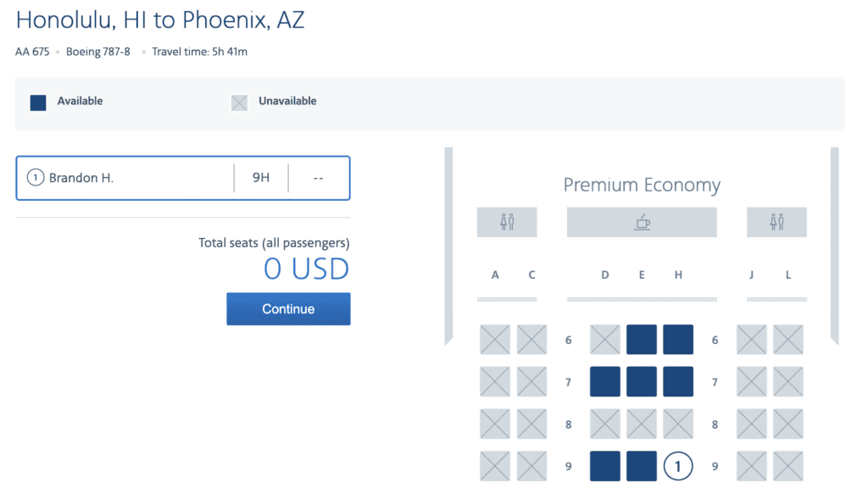Choose seat 7D in Premium Economy
Screen dimensions: 868x499
604,382
